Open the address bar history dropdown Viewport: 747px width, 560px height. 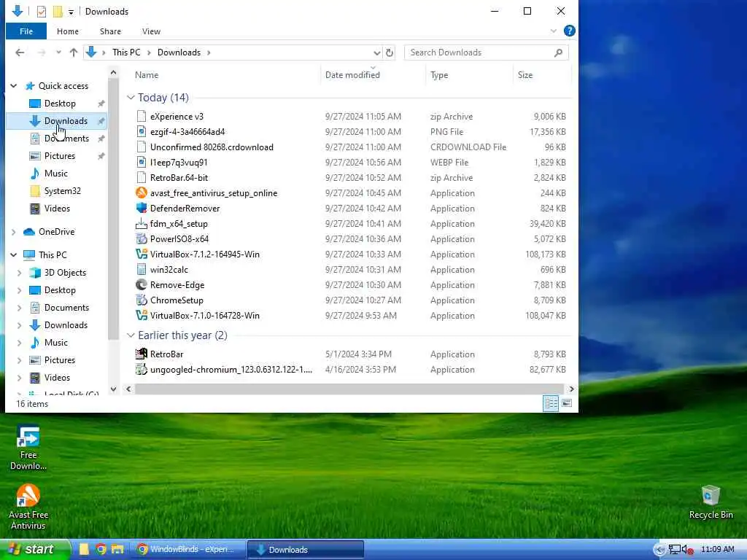tap(376, 52)
